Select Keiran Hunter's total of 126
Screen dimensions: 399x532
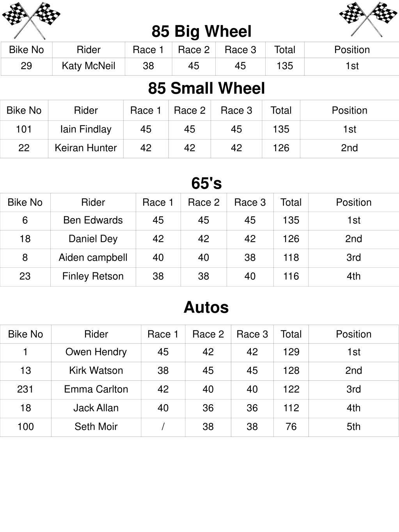pos(281,148)
